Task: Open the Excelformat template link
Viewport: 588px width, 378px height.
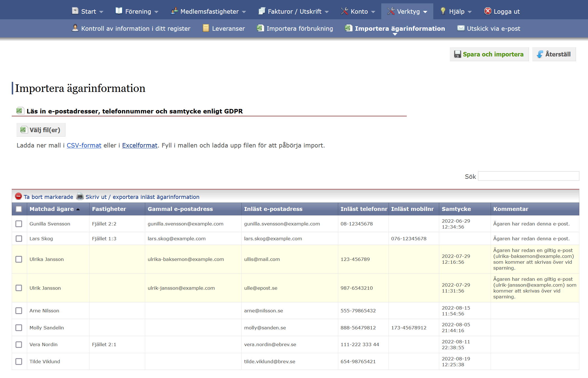Action: (x=140, y=145)
